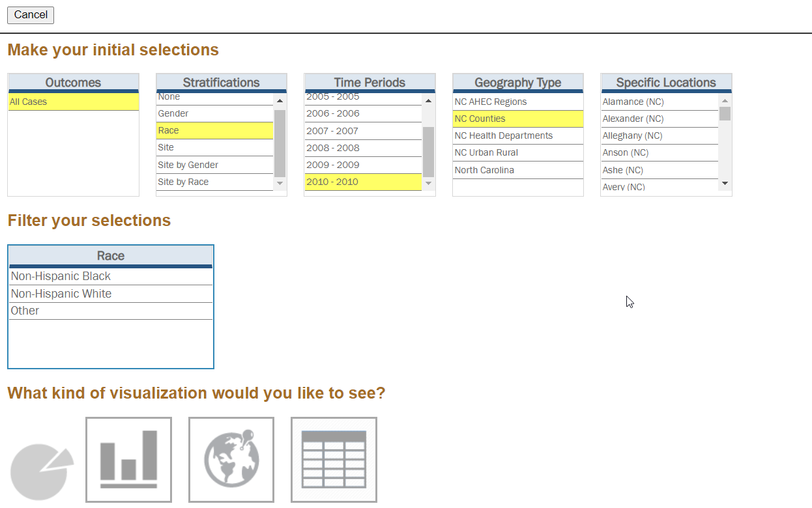Open the globe map visualization
The height and width of the screenshot is (508, 812).
pyautogui.click(x=231, y=460)
